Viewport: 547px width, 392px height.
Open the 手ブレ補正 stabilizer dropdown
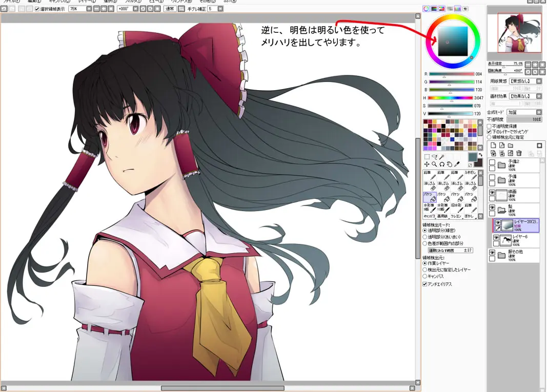coord(220,9)
